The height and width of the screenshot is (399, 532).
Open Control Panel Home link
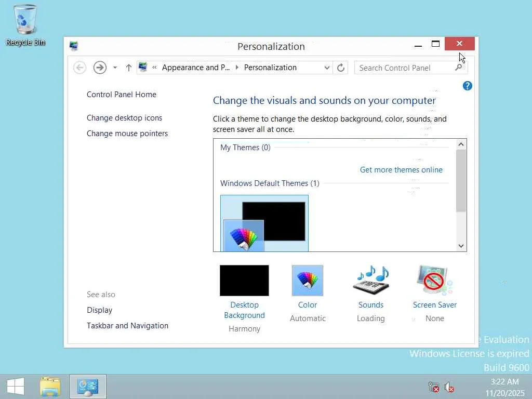coord(122,95)
